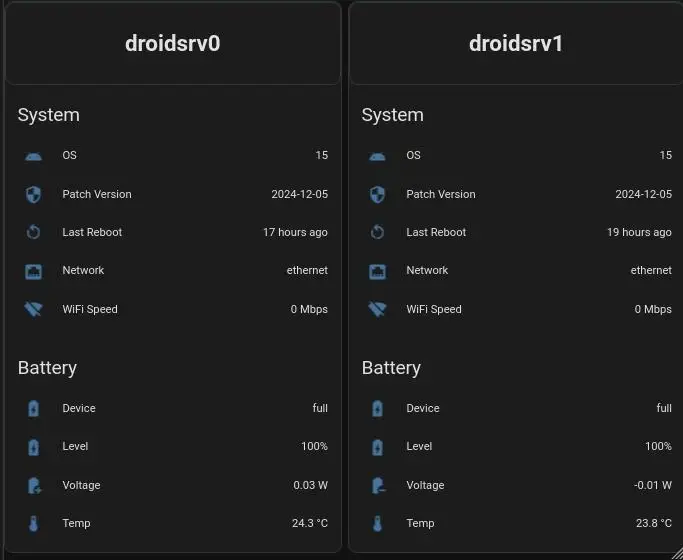Image resolution: width=683 pixels, height=560 pixels.
Task: Click the WiFi Speed icon in droidsrv0
Action: (x=34, y=309)
